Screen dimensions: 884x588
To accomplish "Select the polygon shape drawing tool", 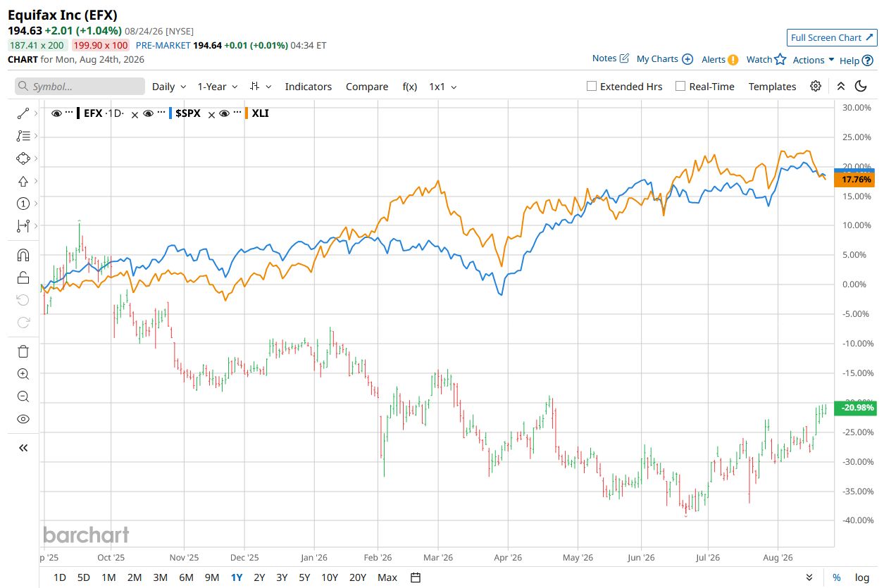I will click(23, 158).
